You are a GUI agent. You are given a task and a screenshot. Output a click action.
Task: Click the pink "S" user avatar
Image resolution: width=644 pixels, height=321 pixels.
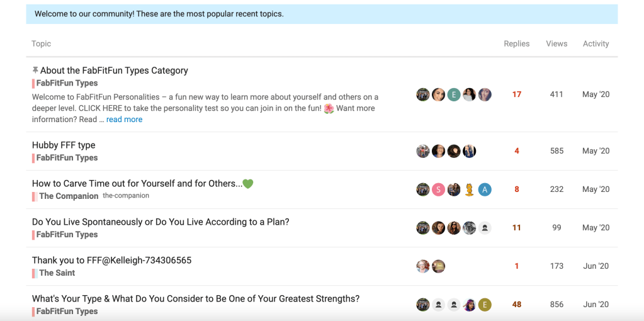coord(438,189)
